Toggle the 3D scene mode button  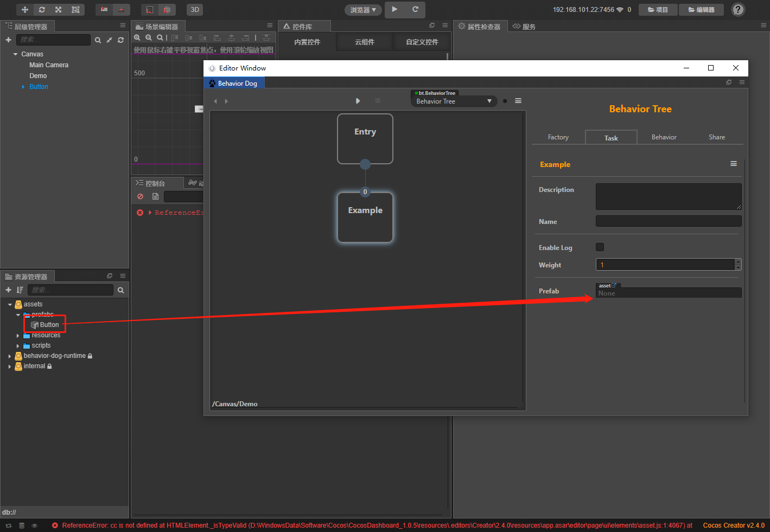pyautogui.click(x=195, y=10)
